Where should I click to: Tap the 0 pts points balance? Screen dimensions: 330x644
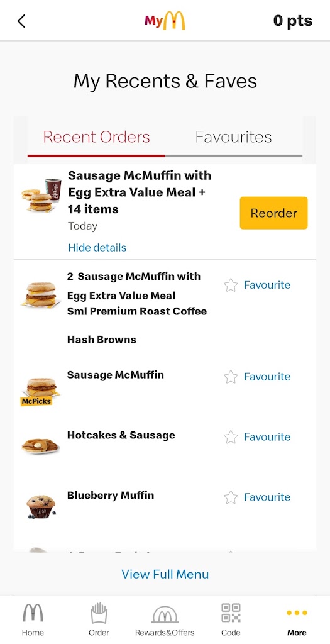293,21
